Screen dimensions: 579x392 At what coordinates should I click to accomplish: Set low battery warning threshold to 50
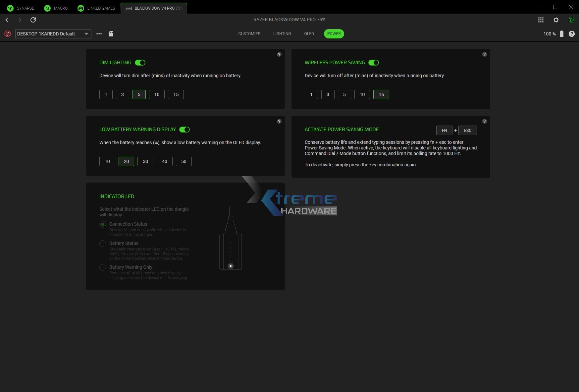pyautogui.click(x=184, y=161)
